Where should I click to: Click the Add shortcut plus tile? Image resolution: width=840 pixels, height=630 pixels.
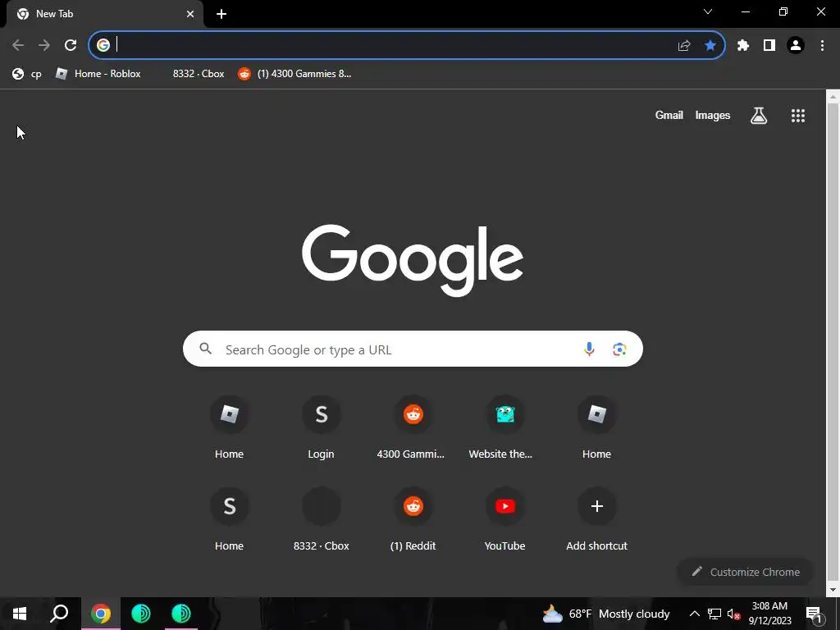coord(597,518)
